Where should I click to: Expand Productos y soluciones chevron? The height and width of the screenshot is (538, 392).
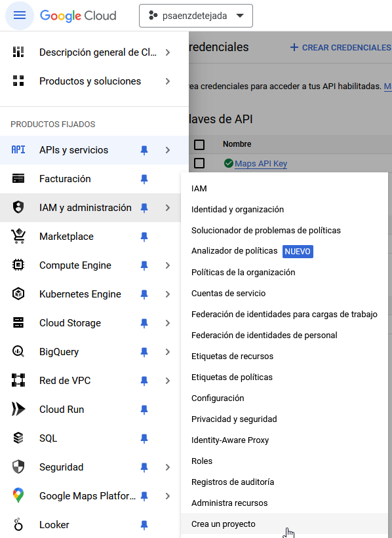coord(168,81)
